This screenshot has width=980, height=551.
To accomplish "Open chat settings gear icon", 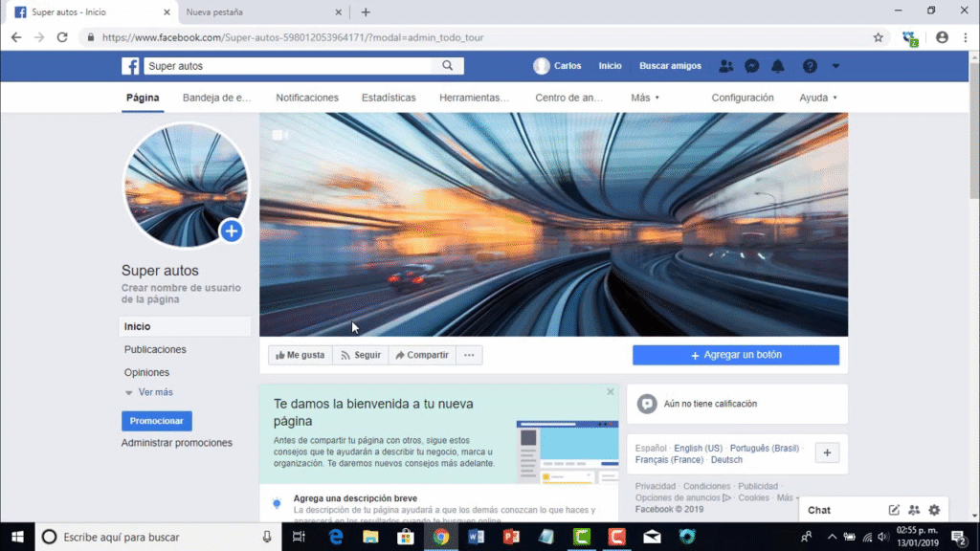I will coord(934,510).
